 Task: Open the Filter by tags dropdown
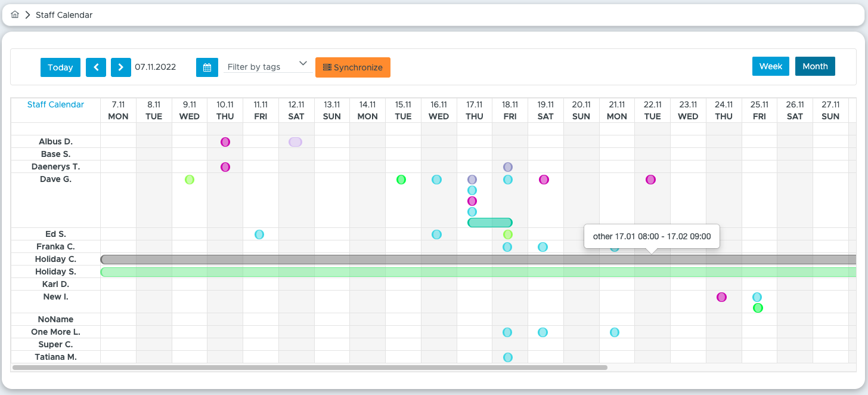268,66
